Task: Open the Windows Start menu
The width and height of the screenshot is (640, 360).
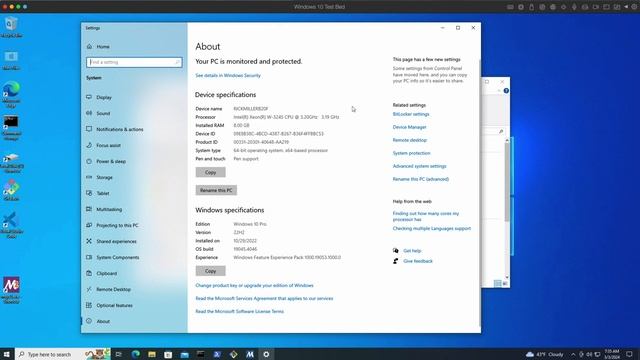Action: 7,354
